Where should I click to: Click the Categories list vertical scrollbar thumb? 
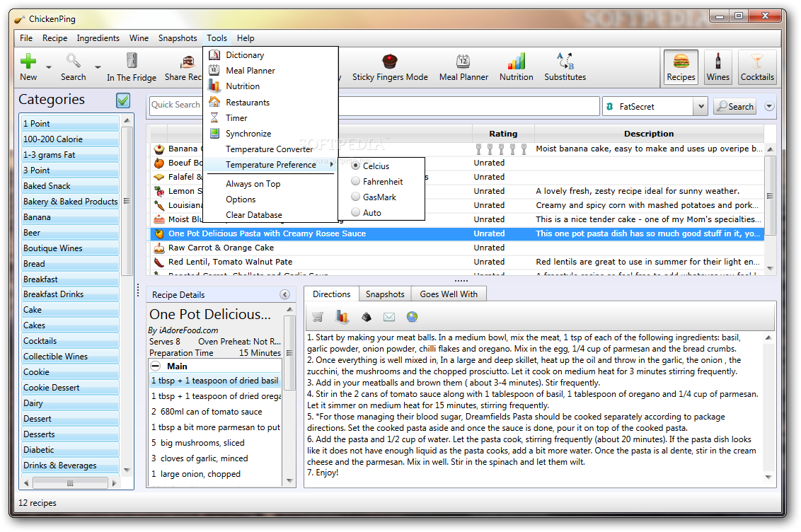point(127,201)
